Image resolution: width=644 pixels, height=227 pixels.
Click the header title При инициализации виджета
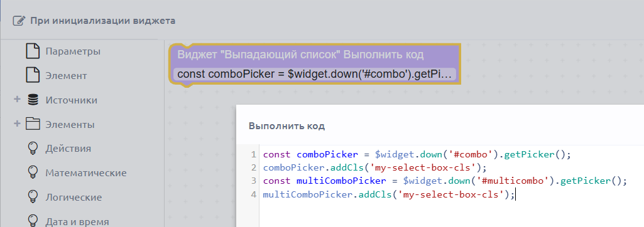point(102,21)
